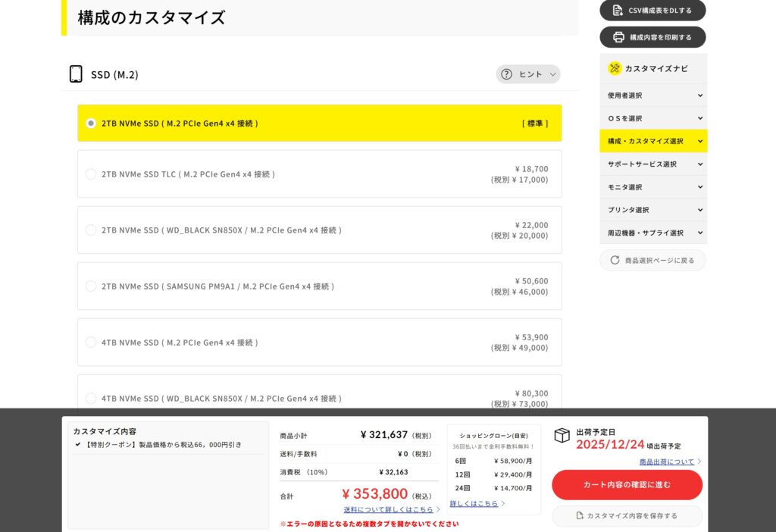
Task: Select the 4TB NVMe SSD standard option row
Action: tap(319, 343)
